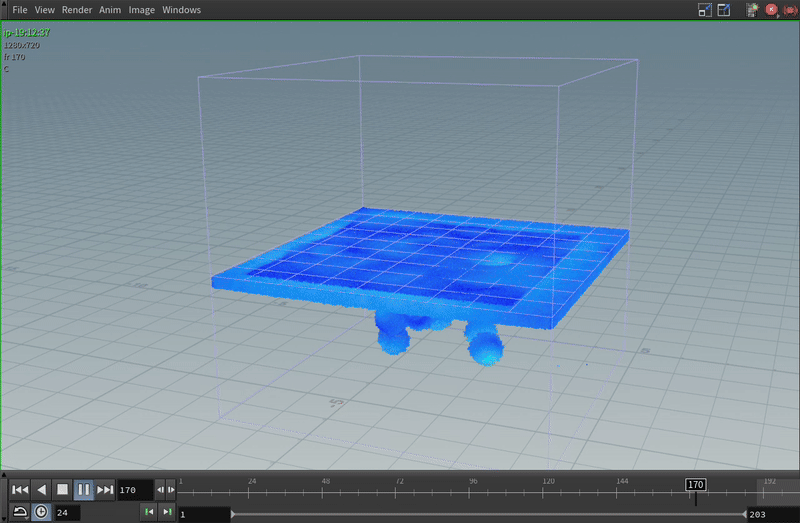The image size is (800, 523).
Task: Play the sequence in reverse
Action: [41, 490]
